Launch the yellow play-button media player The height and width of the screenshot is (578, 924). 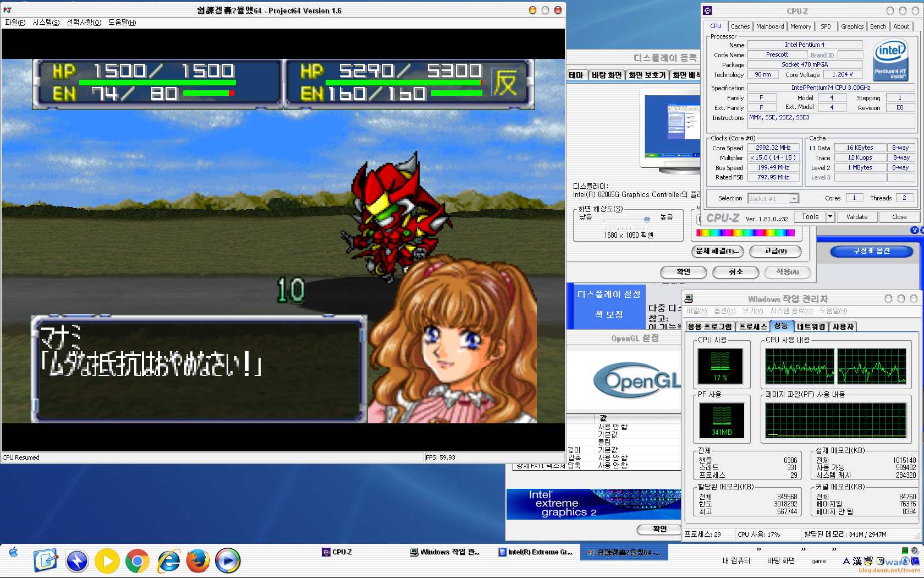pos(107,561)
